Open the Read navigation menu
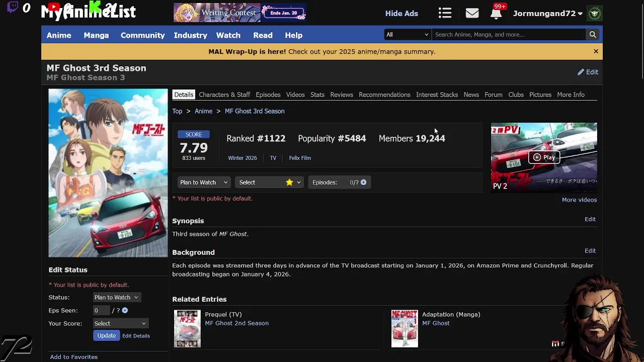Screen dimensions: 644x362 [x=263, y=35]
